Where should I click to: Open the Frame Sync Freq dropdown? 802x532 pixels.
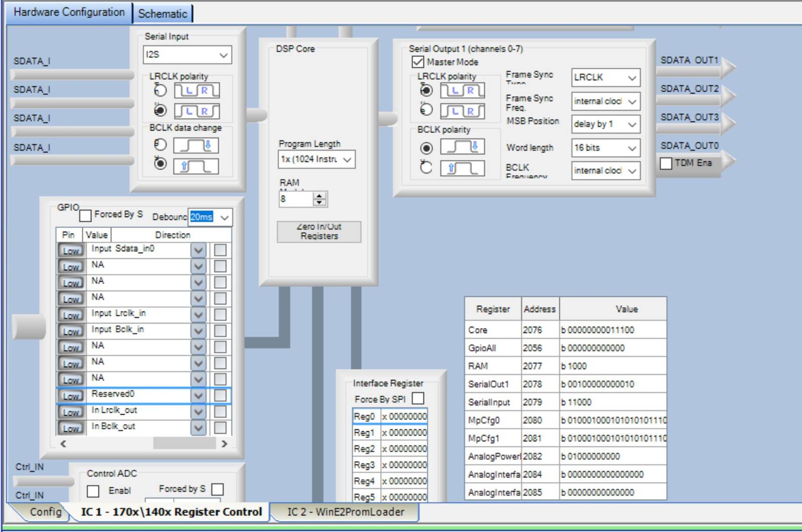(x=606, y=101)
